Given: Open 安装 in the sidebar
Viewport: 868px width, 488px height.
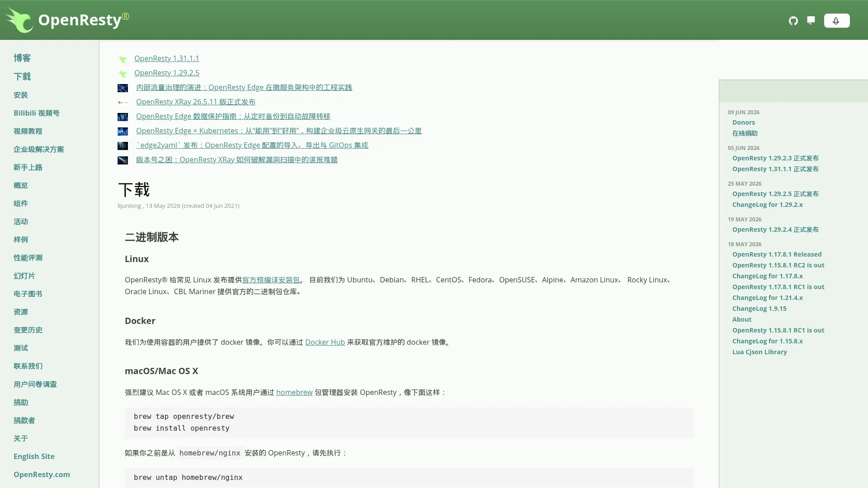Looking at the screenshot, I should click(x=21, y=95).
